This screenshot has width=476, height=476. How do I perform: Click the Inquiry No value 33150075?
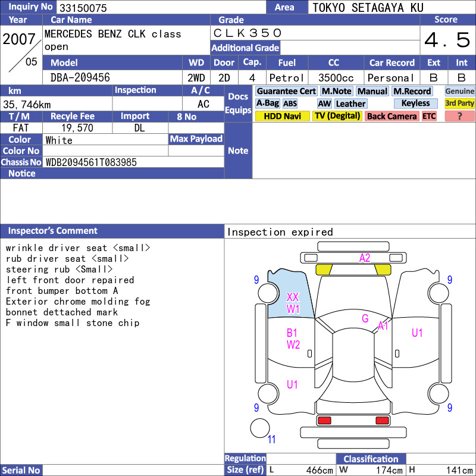[83, 8]
